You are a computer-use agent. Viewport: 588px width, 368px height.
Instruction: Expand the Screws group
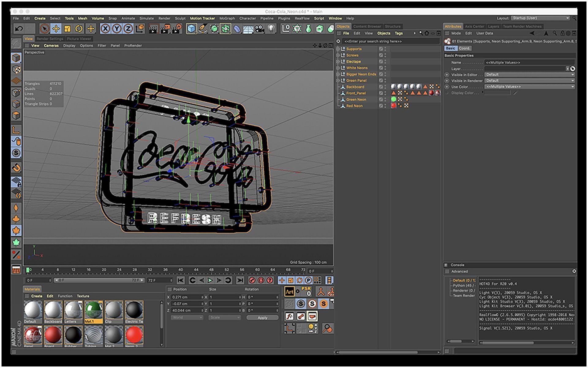(338, 55)
